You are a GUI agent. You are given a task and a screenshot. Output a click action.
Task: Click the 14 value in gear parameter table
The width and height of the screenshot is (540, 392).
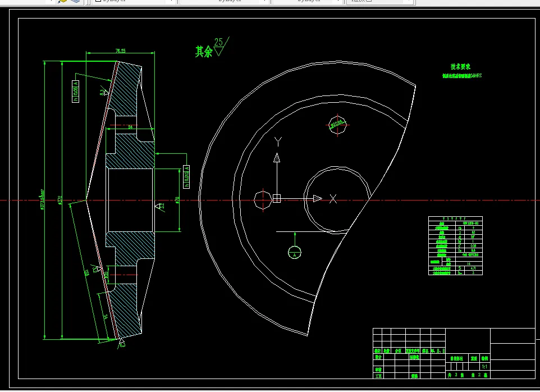(469, 263)
